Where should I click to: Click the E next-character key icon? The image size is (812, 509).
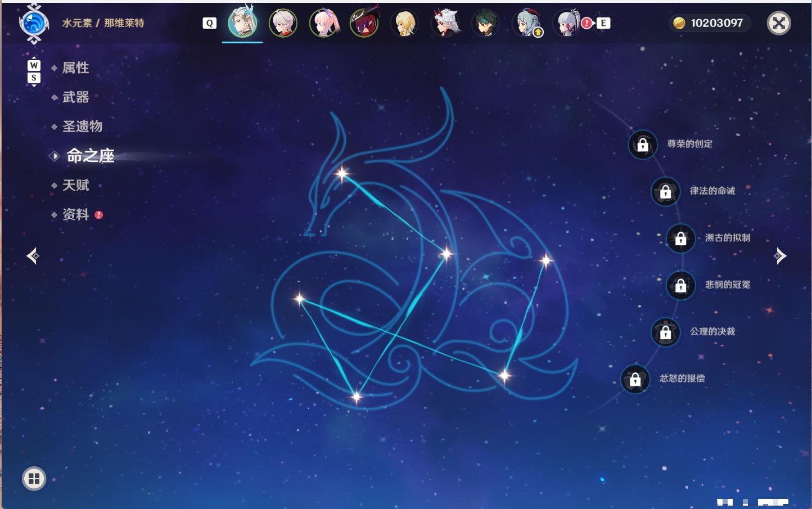pos(603,23)
